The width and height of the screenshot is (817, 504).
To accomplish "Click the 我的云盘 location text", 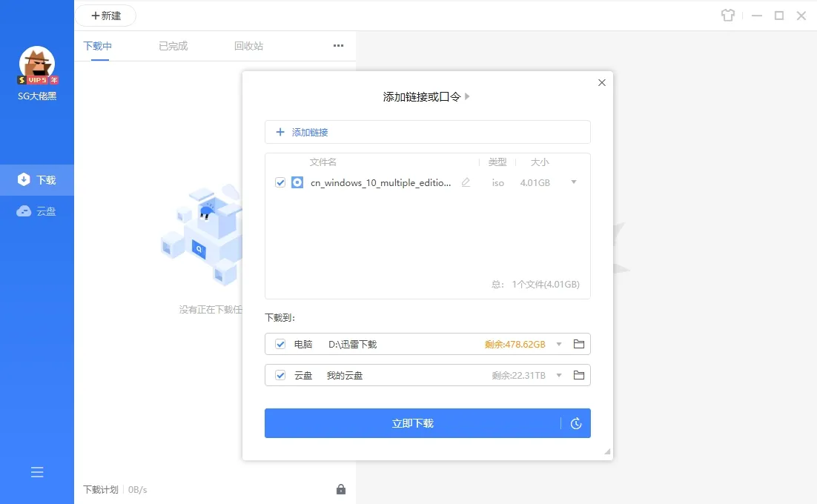I will (345, 375).
